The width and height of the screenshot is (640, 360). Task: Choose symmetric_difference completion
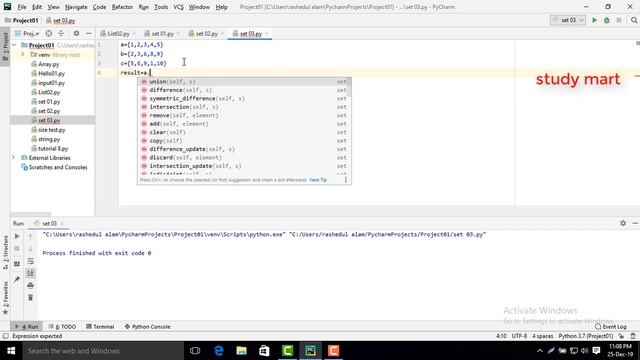pyautogui.click(x=244, y=98)
